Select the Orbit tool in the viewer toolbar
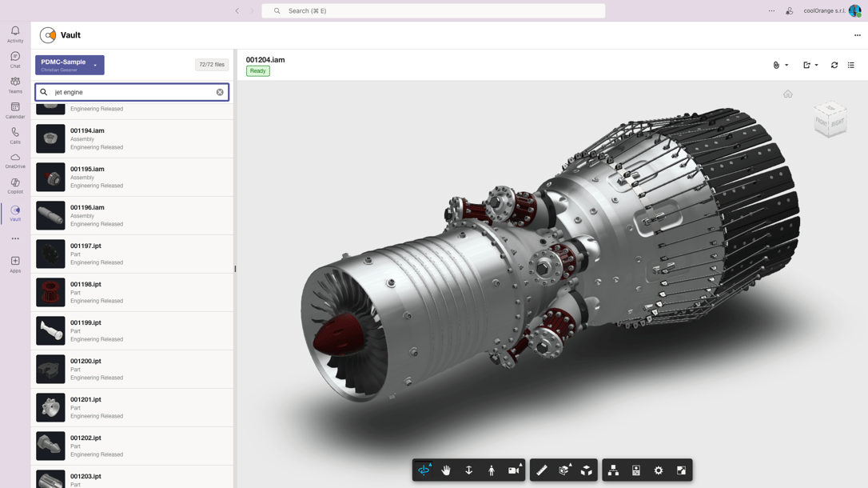 [424, 470]
